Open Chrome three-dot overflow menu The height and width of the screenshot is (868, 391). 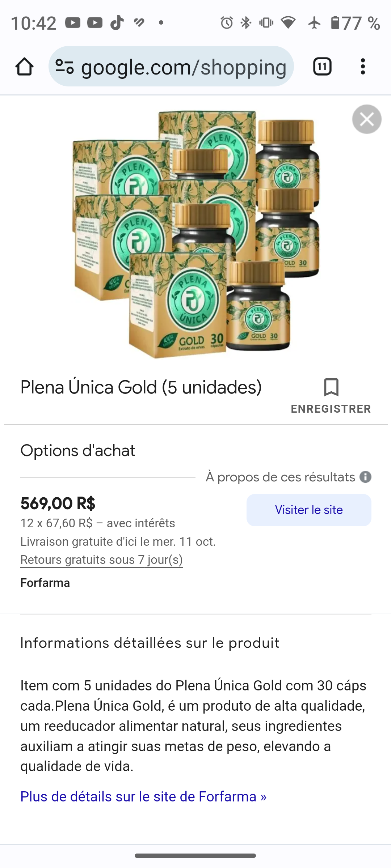[363, 67]
